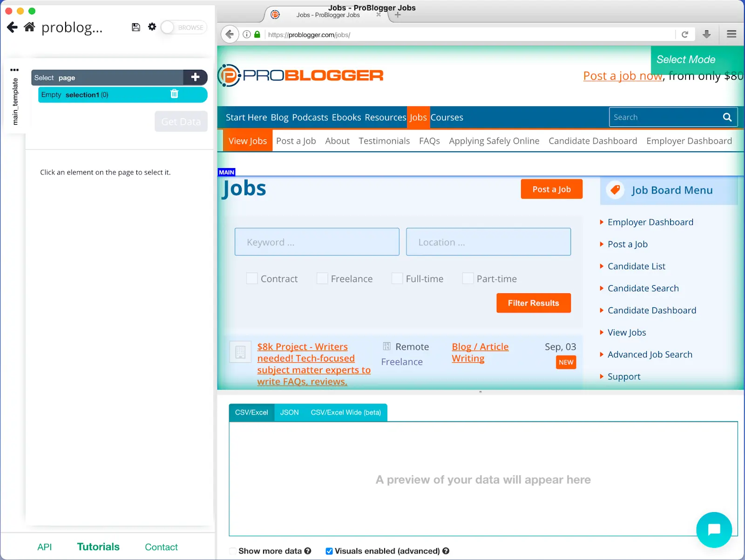The width and height of the screenshot is (745, 560).
Task: Open the main_template ellipsis options
Action: point(14,69)
